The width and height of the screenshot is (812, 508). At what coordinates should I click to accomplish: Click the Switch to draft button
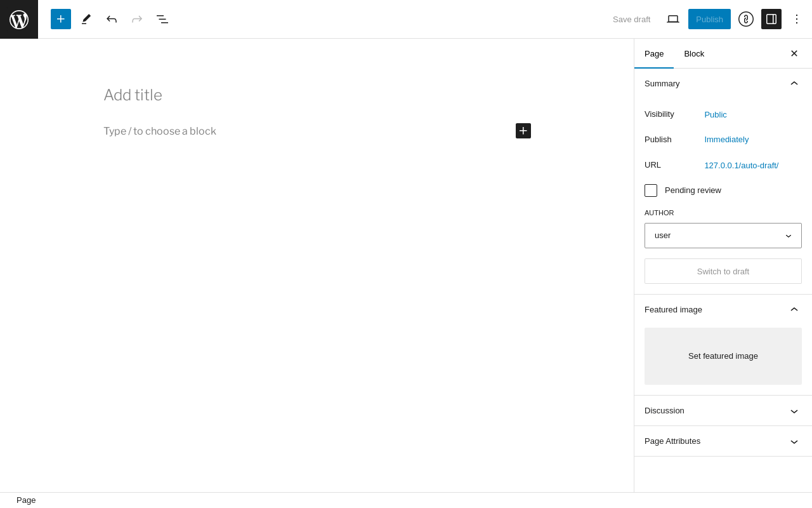click(x=723, y=271)
